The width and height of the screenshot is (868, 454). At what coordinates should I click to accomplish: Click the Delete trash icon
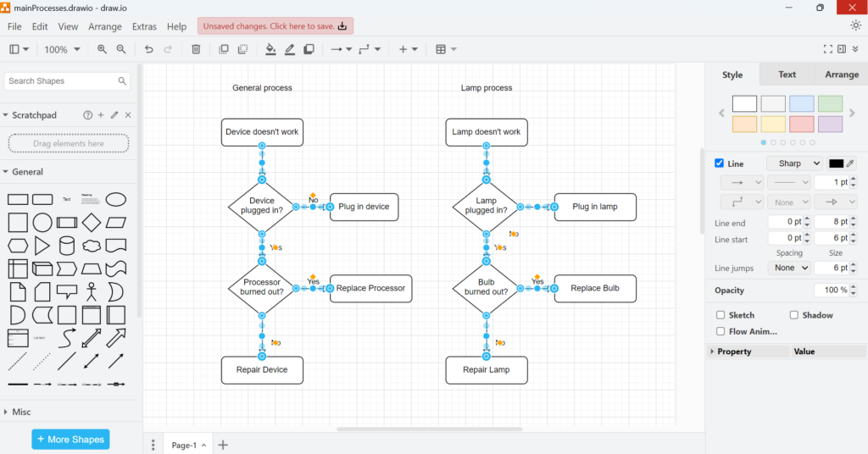coord(196,50)
